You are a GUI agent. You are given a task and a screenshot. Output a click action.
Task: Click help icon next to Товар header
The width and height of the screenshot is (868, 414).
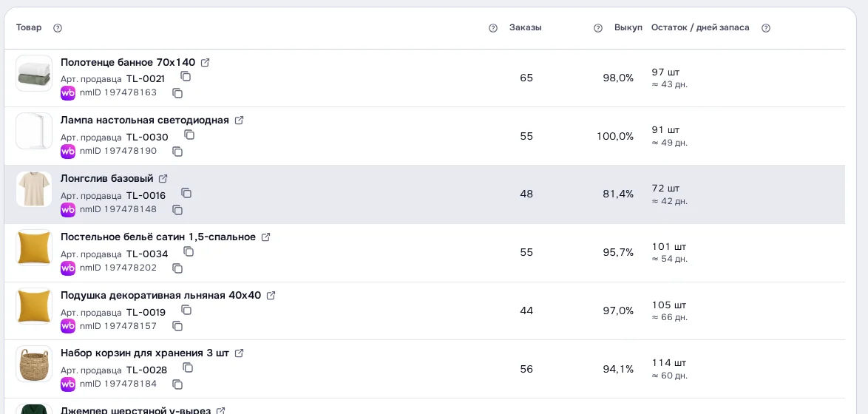(x=58, y=28)
